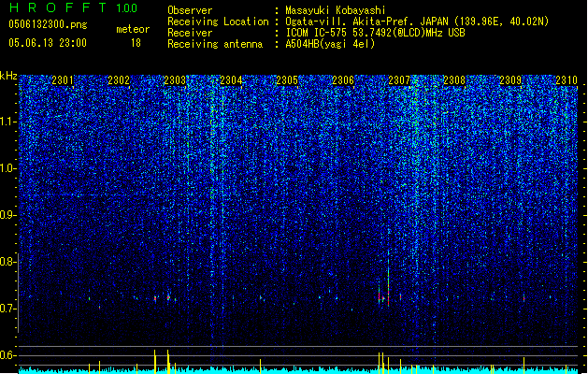Click the date stamp 05.06.13 23:00
This screenshot has height=374, width=588.
[x=48, y=43]
